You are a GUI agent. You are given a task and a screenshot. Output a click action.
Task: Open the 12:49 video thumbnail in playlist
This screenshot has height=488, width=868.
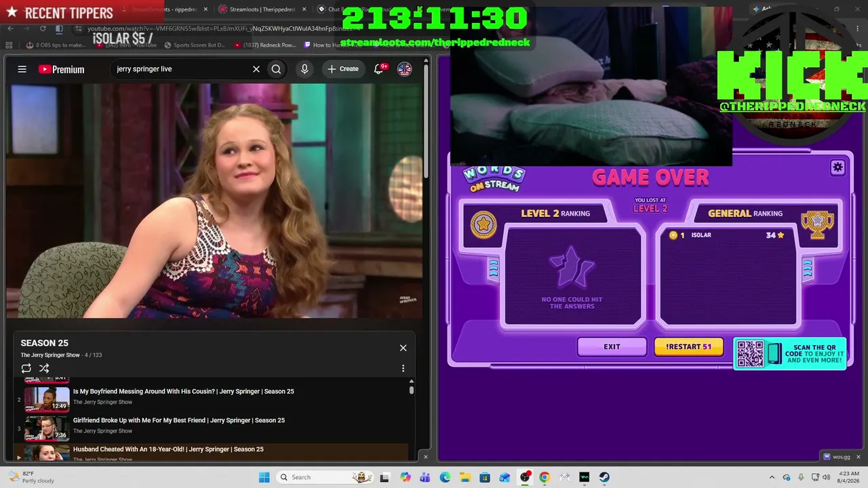coord(47,399)
